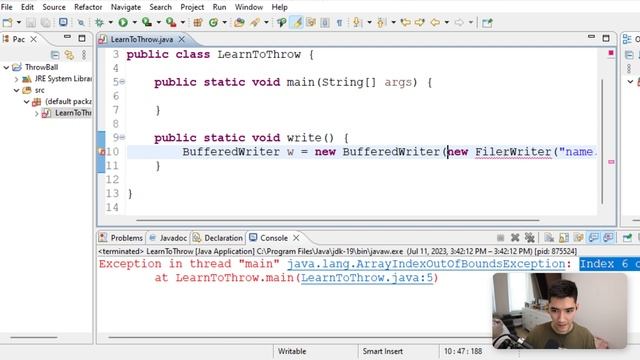
Task: Click the Coverage launch icon
Action: [147, 23]
